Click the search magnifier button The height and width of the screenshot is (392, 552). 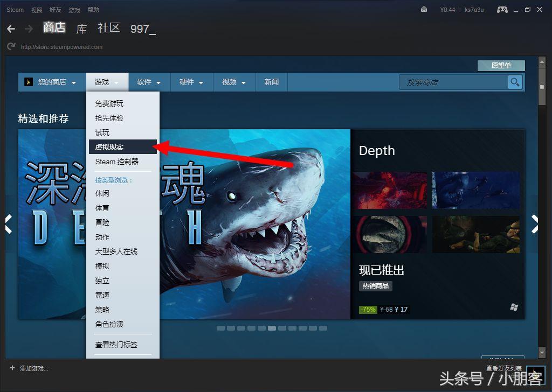[515, 82]
